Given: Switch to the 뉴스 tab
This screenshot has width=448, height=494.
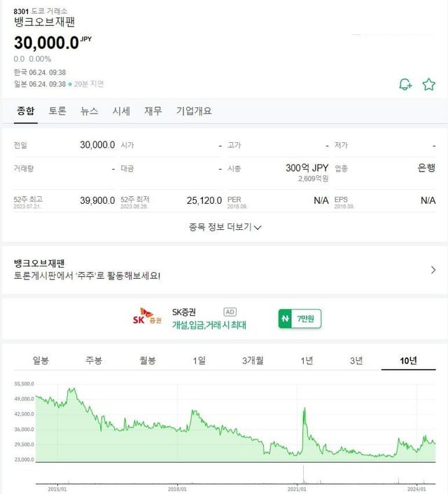Looking at the screenshot, I should click(90, 111).
